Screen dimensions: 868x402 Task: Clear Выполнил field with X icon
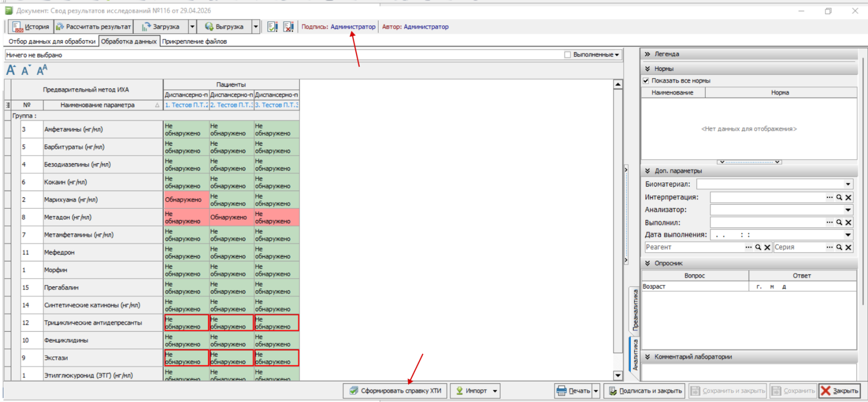click(x=848, y=222)
